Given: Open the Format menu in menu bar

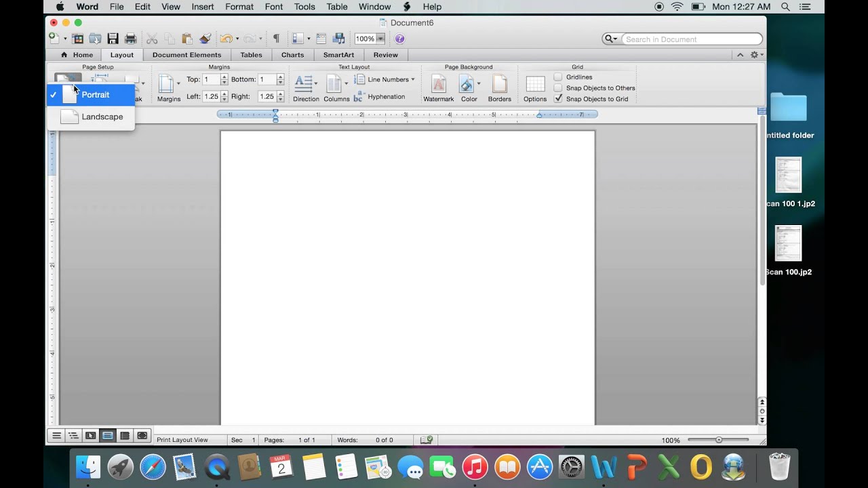Looking at the screenshot, I should (x=239, y=7).
